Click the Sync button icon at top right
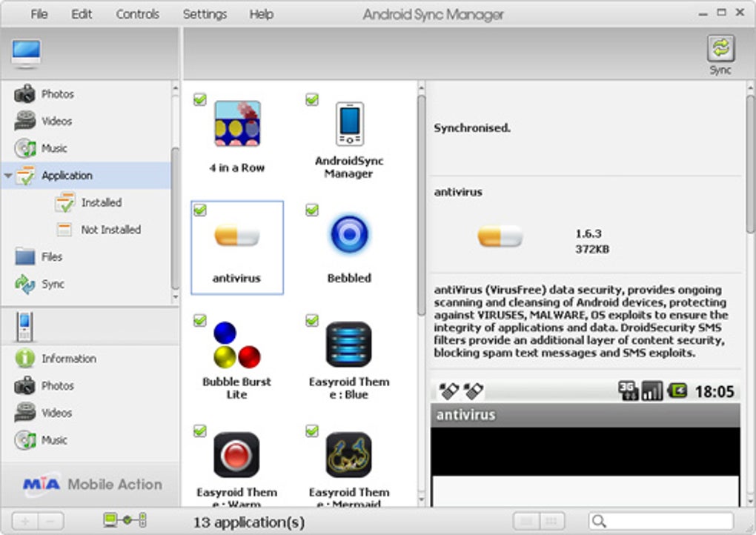Viewport: 756px width, 535px height. pyautogui.click(x=720, y=49)
